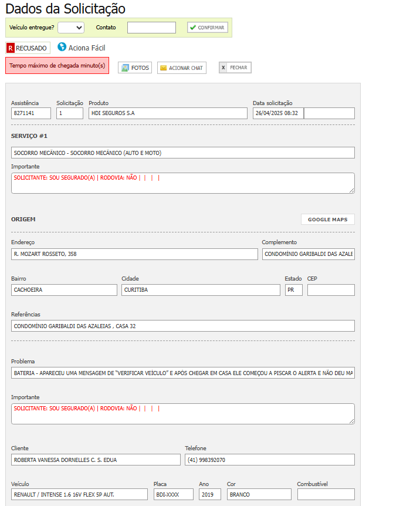Click the Assistência field 8271141
The width and height of the screenshot is (420, 506).
(x=31, y=113)
